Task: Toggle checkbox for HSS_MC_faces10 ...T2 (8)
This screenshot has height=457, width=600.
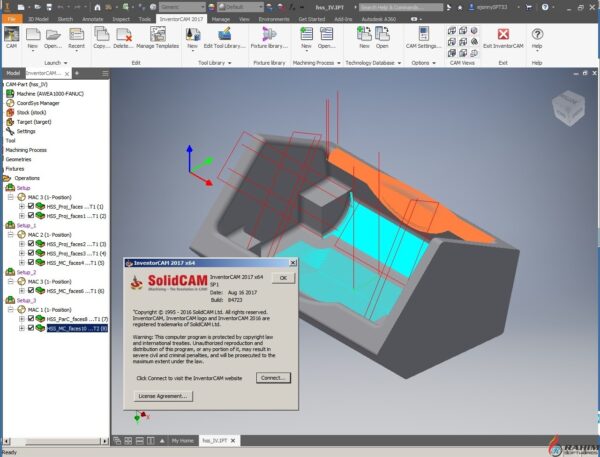Action: click(x=31, y=328)
